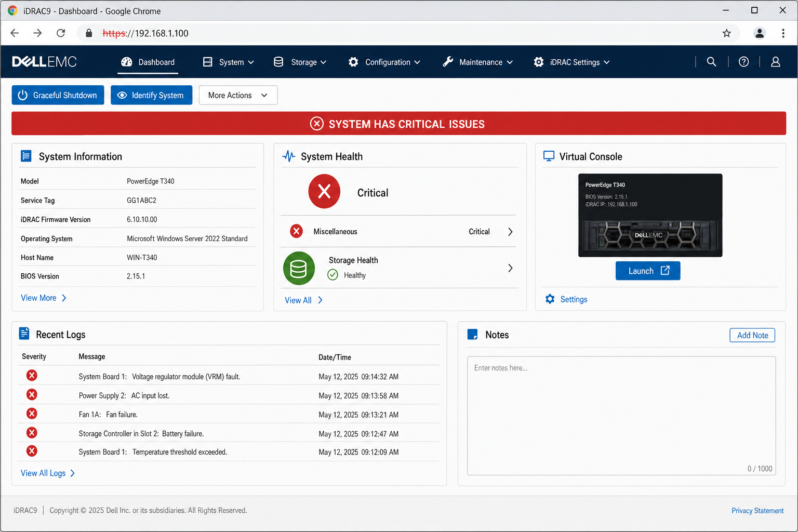Click the error icon for VRM fault log
The image size is (798, 532).
pos(32,376)
